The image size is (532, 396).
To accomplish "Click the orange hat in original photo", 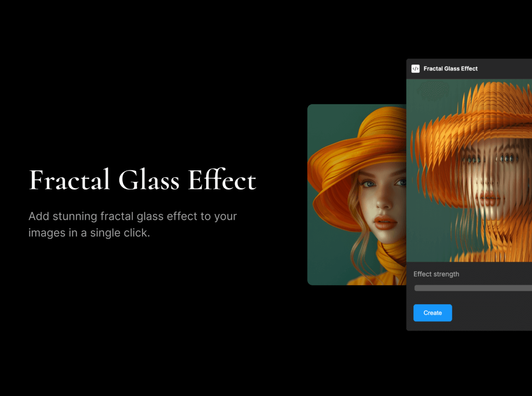I will 359,140.
